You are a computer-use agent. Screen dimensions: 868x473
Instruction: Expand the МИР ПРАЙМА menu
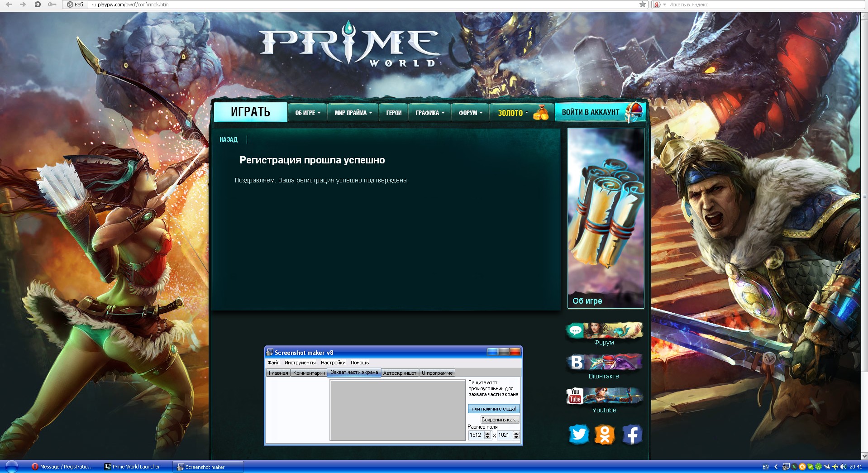pyautogui.click(x=353, y=113)
